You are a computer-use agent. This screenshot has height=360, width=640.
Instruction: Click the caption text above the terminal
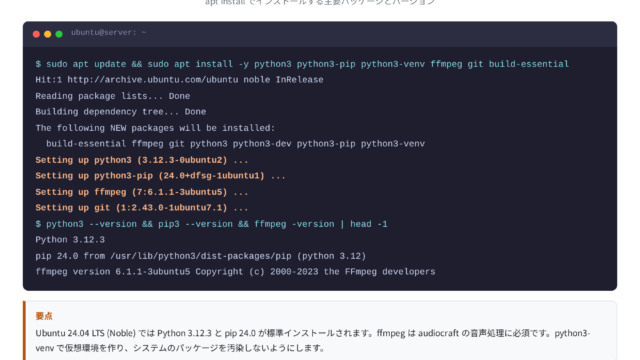[x=320, y=2]
